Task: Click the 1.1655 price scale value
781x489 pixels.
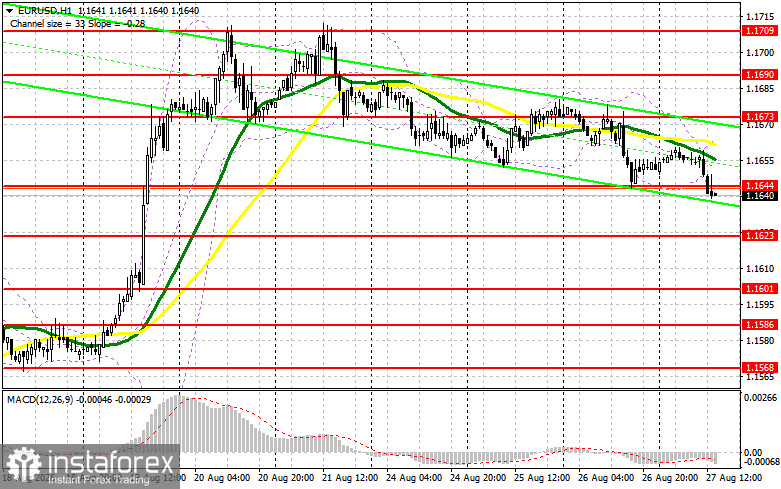Action: coord(760,161)
